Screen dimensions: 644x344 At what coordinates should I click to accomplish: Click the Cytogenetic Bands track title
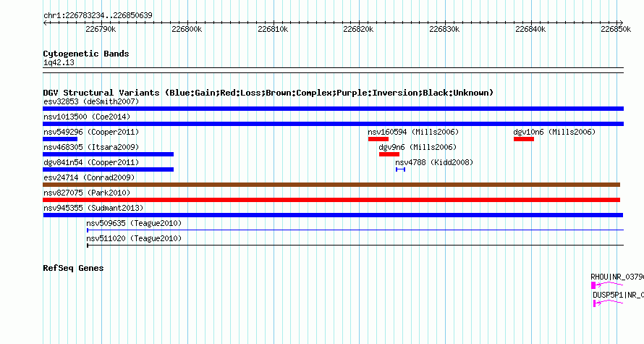click(x=86, y=54)
